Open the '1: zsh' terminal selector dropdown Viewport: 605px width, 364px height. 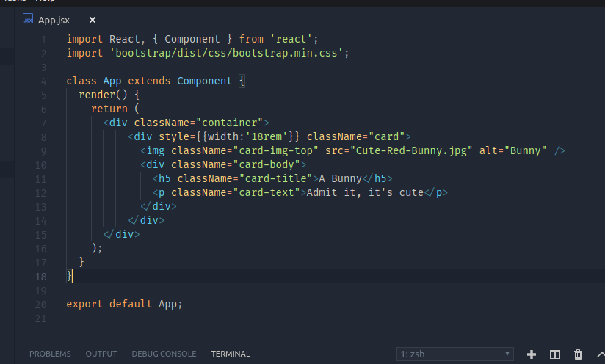(455, 354)
